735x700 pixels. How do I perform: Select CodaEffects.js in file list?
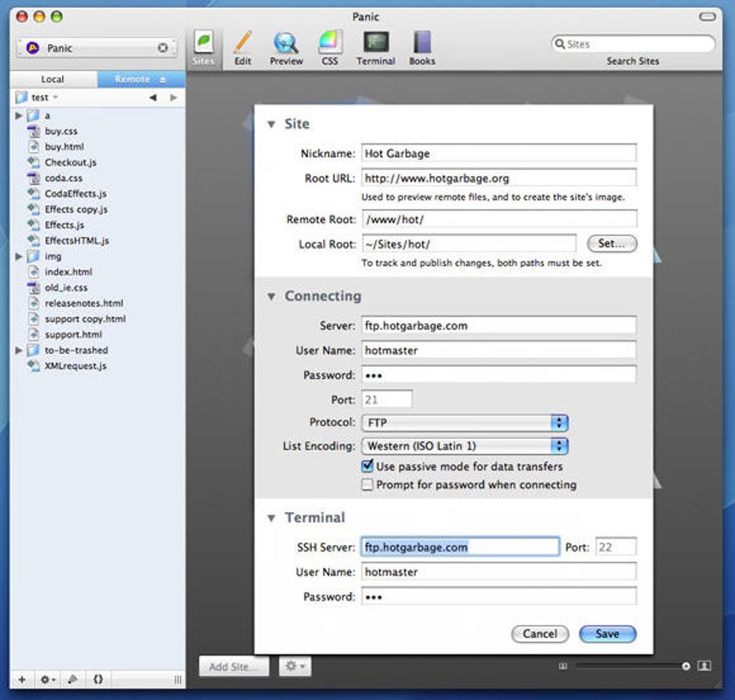coord(76,194)
